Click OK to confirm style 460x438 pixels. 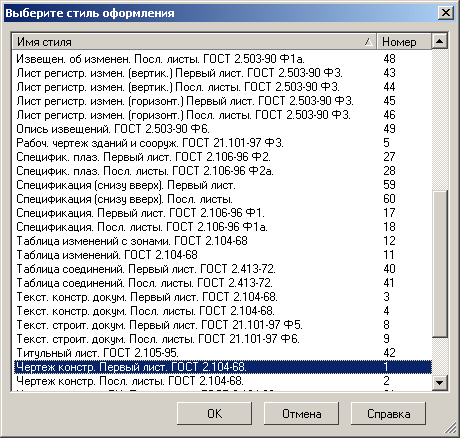click(214, 414)
